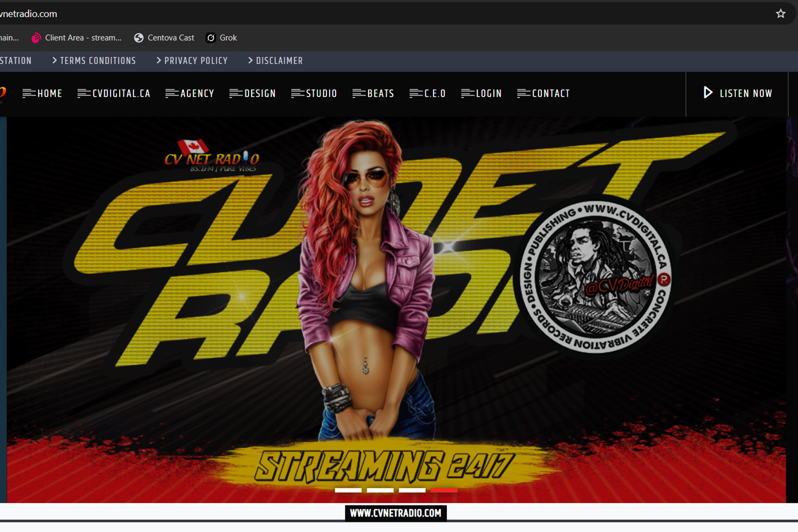Open the Terms Conditions link

pyautogui.click(x=98, y=61)
